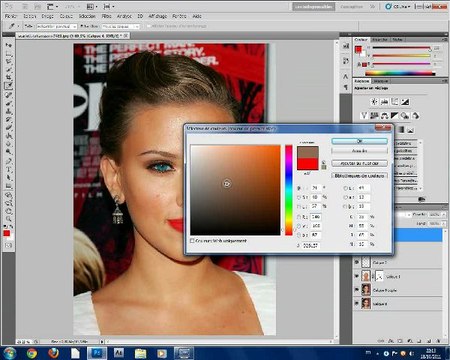Add a Channel Mixer adjustment icon
Viewport: 450px width, 360px height.
click(415, 116)
